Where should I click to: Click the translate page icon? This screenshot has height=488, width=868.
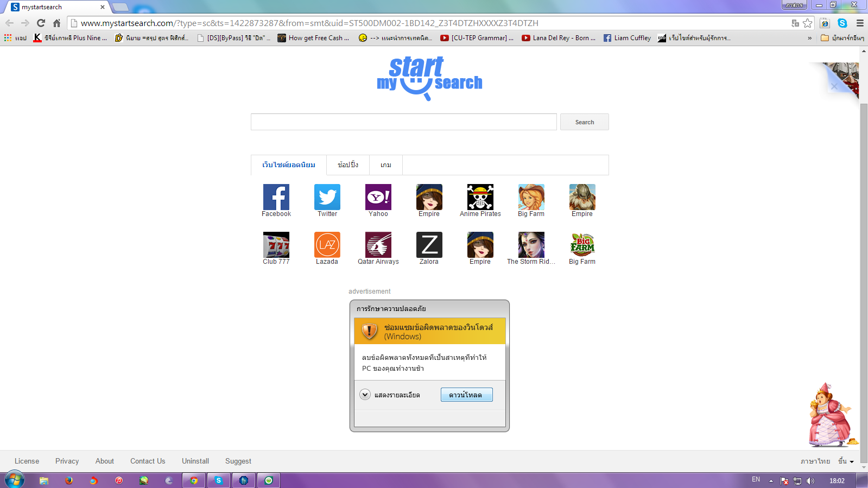coord(795,23)
